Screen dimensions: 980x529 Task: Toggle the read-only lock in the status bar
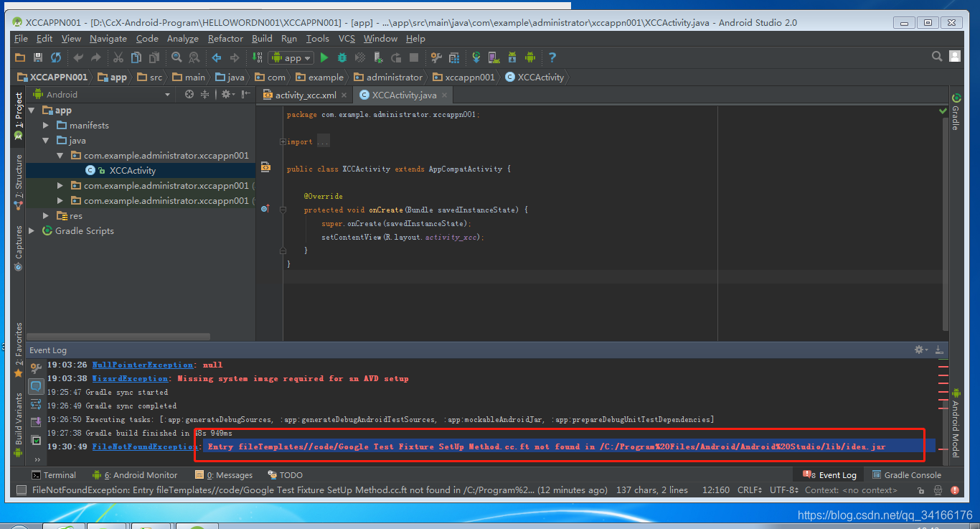click(x=923, y=490)
